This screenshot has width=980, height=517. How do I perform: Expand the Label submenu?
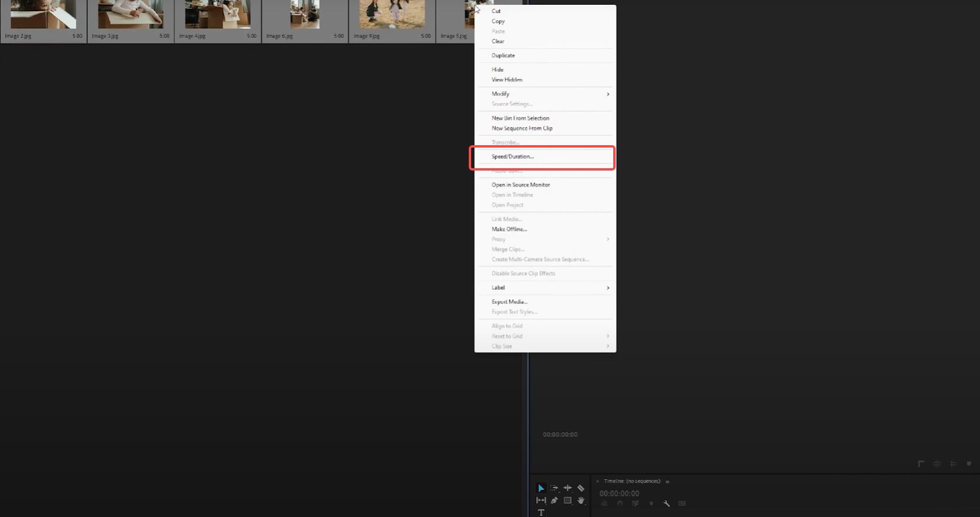(545, 287)
